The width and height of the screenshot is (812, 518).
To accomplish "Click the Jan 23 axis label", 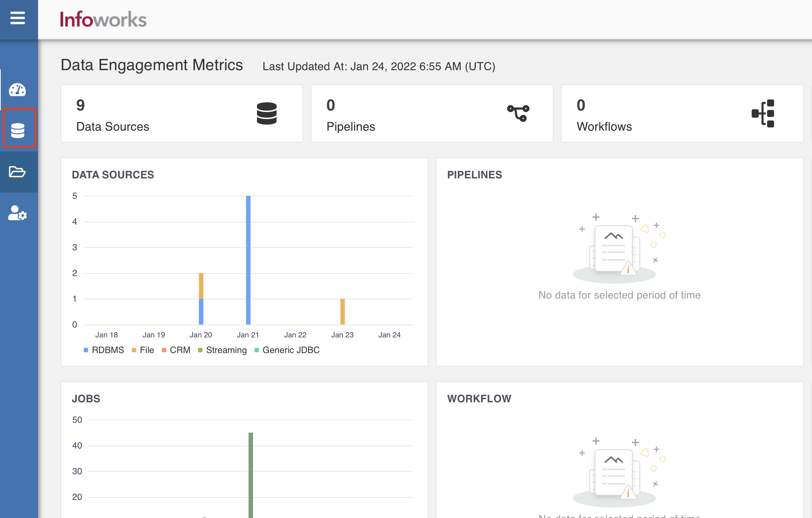I will click(x=343, y=335).
